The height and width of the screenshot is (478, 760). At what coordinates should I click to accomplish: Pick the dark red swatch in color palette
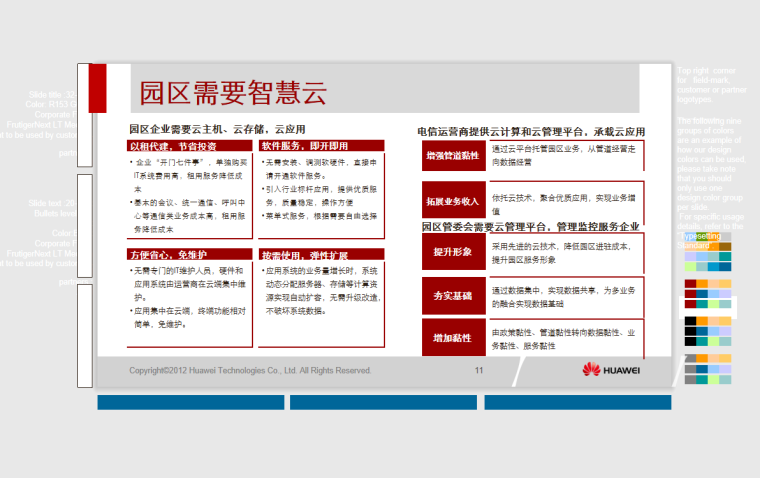[690, 284]
